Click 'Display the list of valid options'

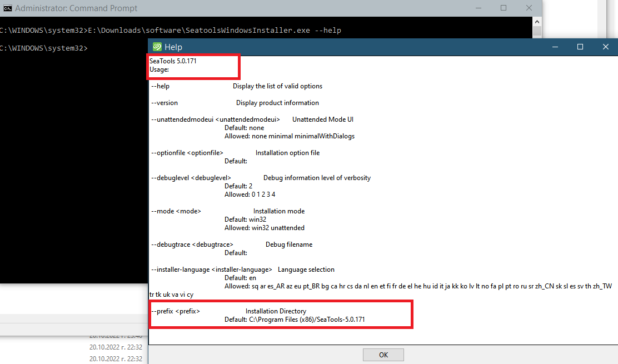coord(277,86)
